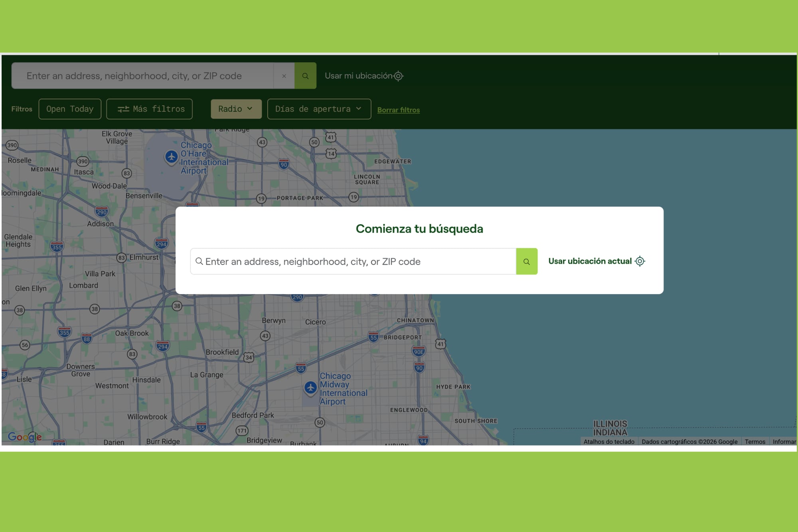Click the green search button in top bar
The height and width of the screenshot is (532, 798).
pyautogui.click(x=305, y=76)
